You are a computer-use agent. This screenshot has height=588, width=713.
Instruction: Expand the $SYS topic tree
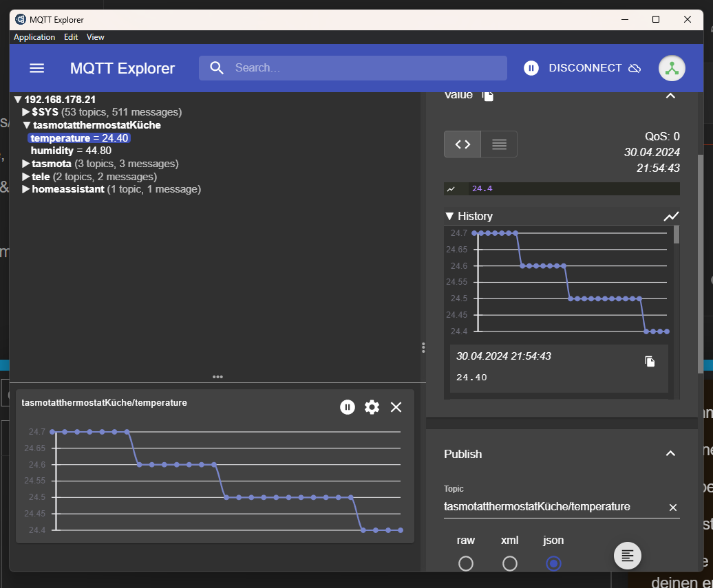[x=26, y=112]
